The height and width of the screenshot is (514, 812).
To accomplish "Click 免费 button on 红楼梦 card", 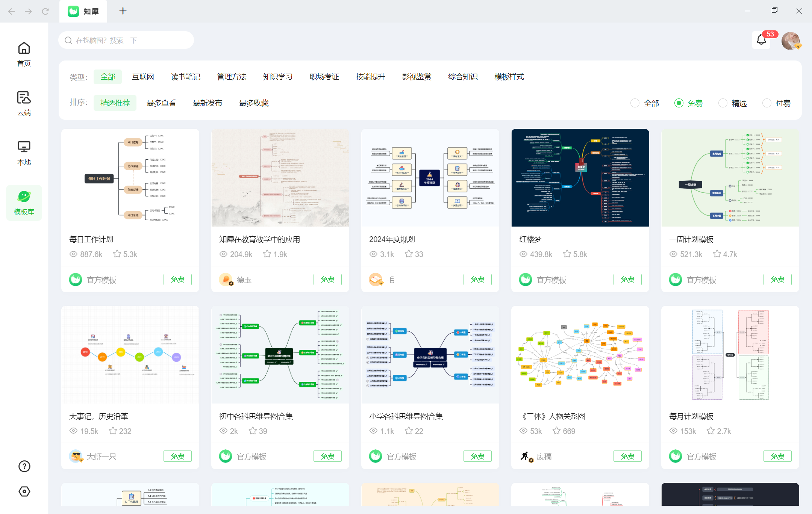I will pyautogui.click(x=627, y=280).
